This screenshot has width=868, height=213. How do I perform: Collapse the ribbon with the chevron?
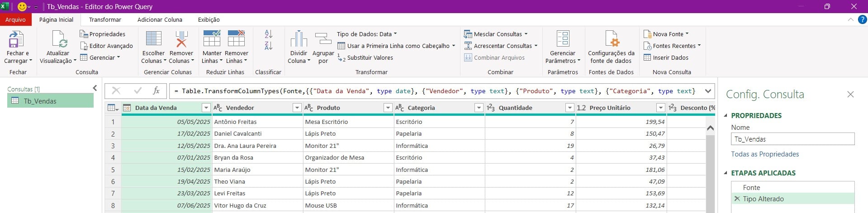[850, 19]
